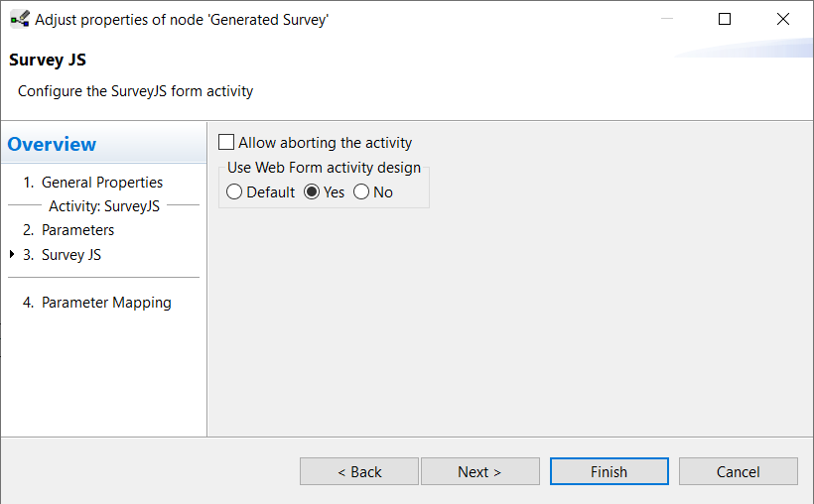Enable Allow aborting the activity checkbox
The image size is (814, 504).
(x=226, y=142)
